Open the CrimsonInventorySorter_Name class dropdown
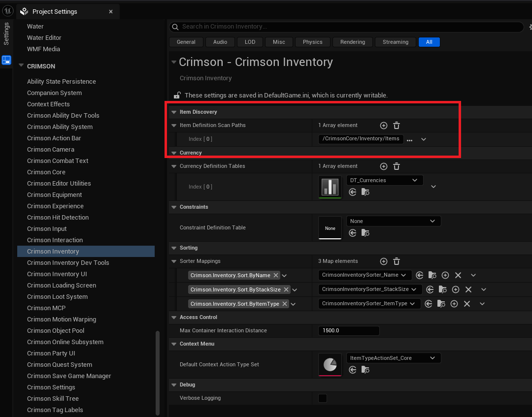 365,275
